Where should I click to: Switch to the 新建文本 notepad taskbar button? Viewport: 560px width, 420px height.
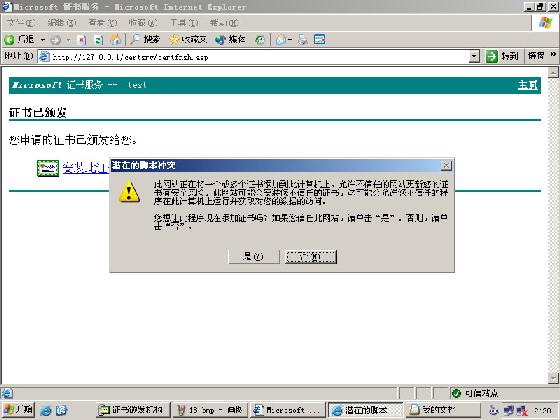coord(443,410)
